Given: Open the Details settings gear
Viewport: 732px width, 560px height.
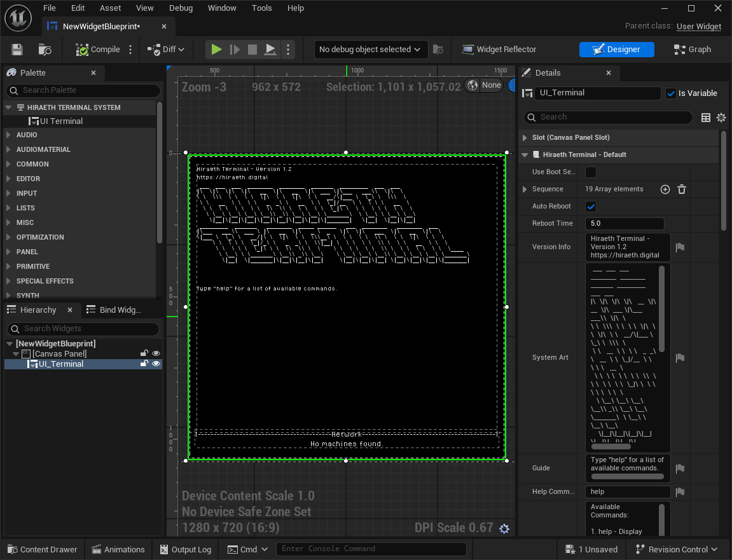Looking at the screenshot, I should pos(721,118).
